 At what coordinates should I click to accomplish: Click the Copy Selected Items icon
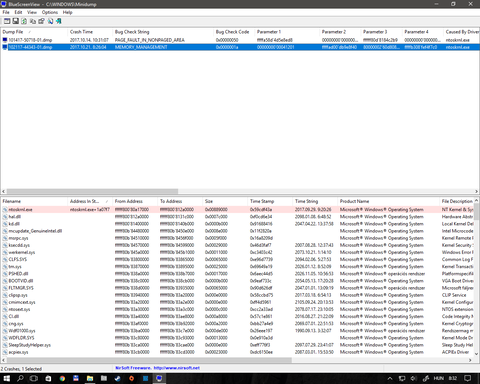[33, 21]
